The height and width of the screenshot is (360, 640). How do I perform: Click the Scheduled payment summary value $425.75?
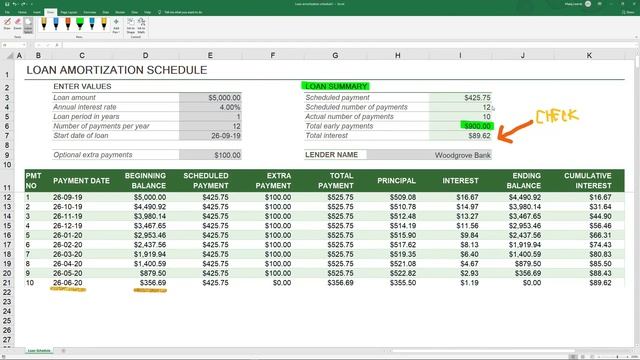coord(460,98)
